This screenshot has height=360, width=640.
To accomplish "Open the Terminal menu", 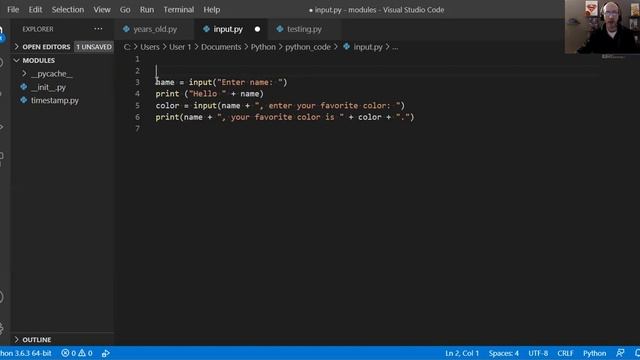I will point(179,9).
